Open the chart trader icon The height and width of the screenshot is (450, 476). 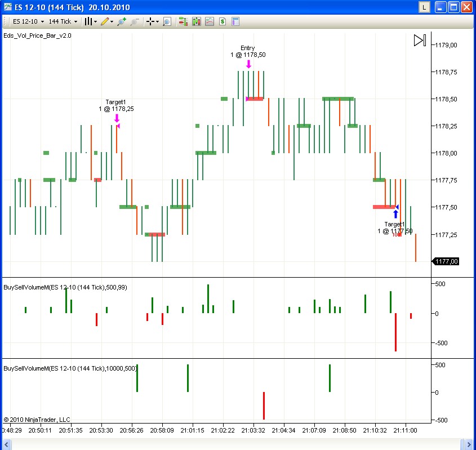183,21
